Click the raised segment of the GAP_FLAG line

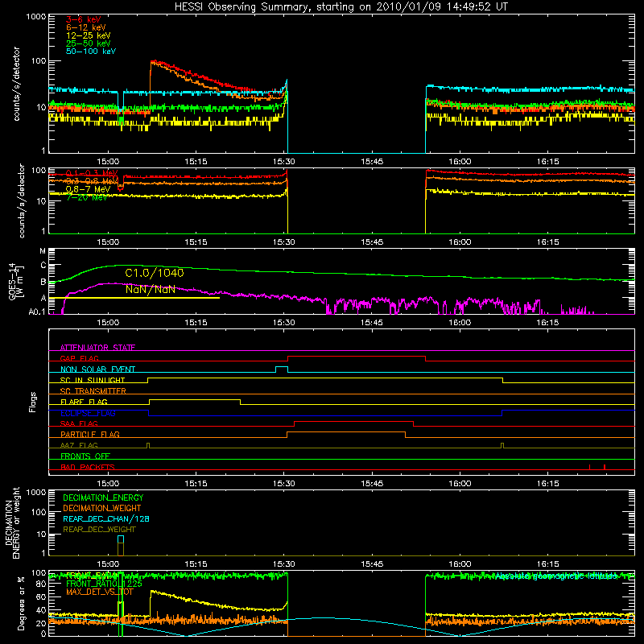coord(357,356)
